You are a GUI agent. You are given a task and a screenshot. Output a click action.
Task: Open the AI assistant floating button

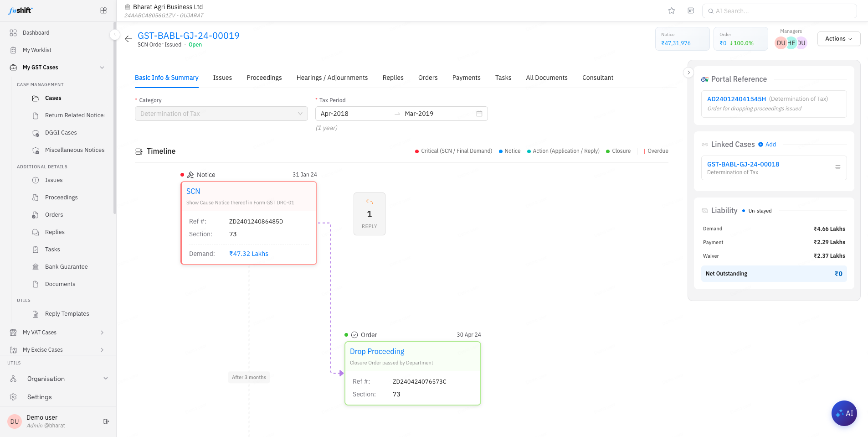(844, 413)
